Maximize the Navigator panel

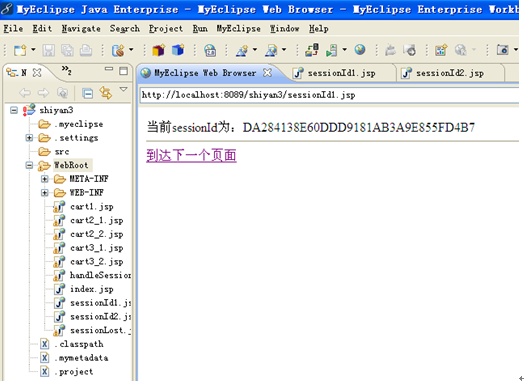[124, 71]
